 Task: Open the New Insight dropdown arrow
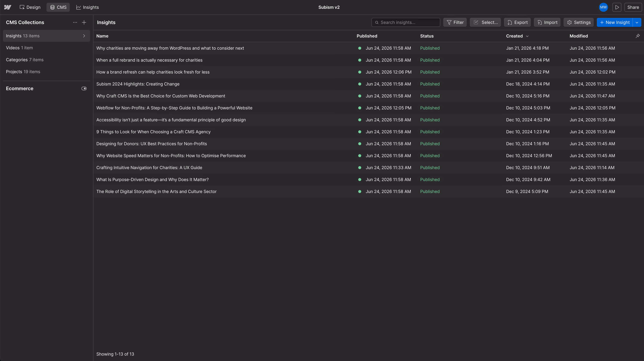[637, 22]
